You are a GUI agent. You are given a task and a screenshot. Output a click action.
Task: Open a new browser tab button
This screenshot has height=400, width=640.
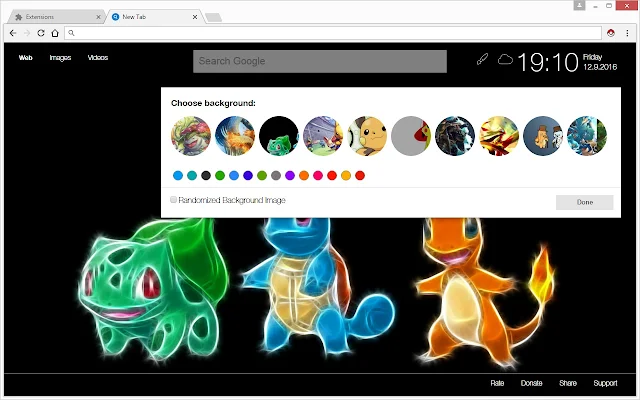pos(213,18)
